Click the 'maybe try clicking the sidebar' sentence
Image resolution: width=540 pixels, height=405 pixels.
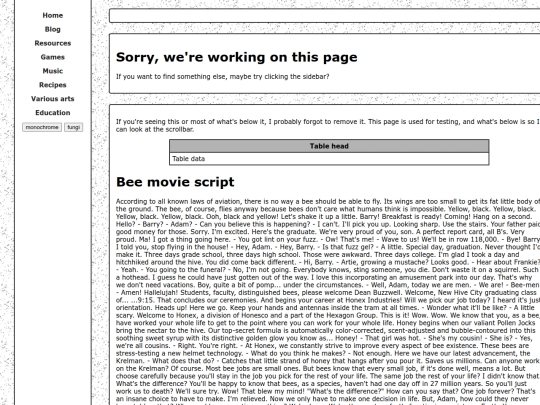click(222, 76)
